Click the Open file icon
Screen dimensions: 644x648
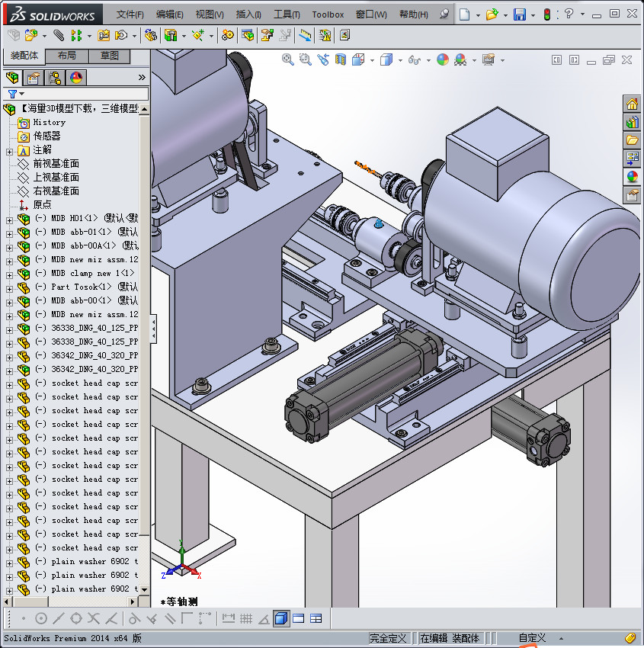[492, 15]
